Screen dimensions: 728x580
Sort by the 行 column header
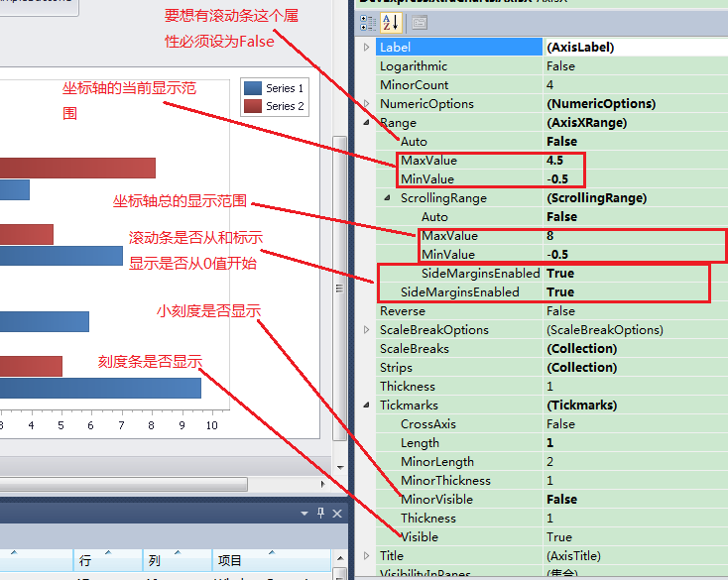(x=108, y=560)
